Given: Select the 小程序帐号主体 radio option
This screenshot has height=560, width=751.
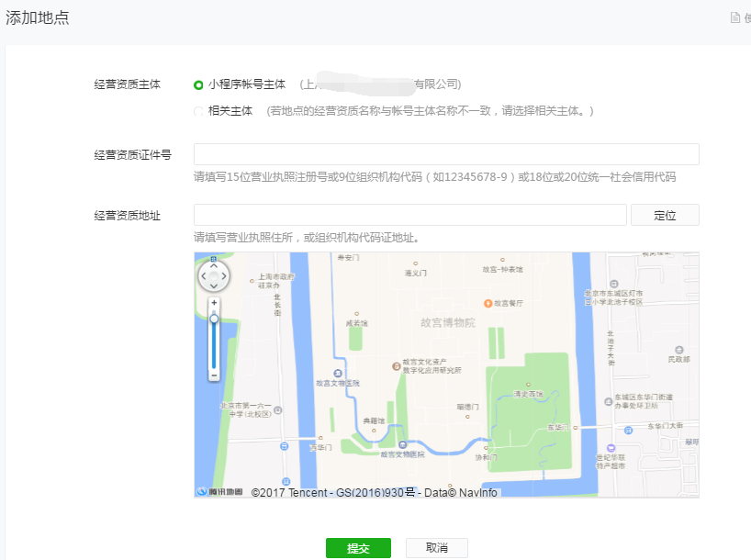Looking at the screenshot, I should click(198, 84).
